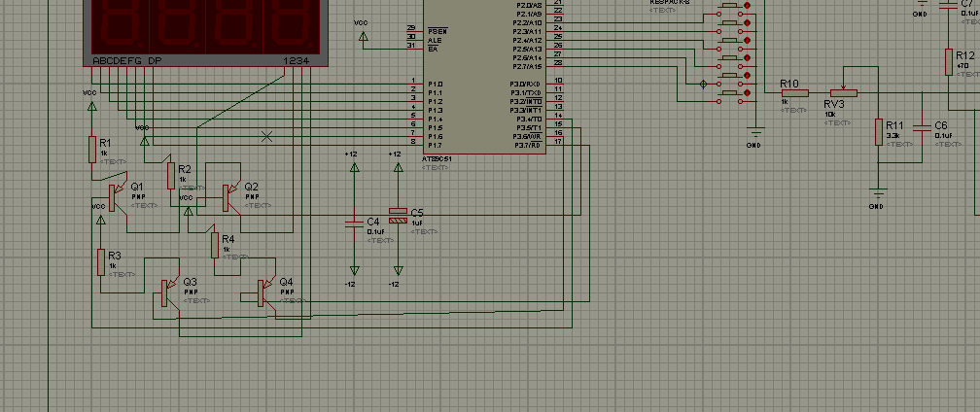Click the 'Q3' reference label

190,282
